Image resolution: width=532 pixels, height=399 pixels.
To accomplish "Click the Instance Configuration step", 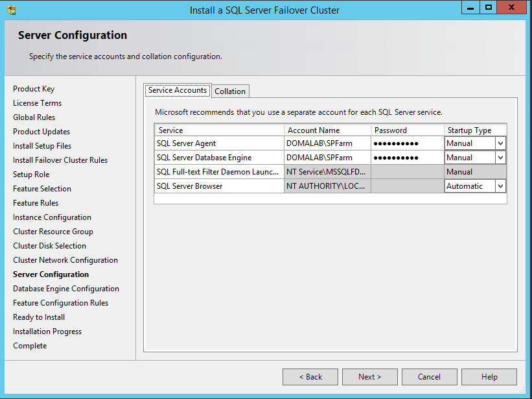I will click(x=52, y=217).
